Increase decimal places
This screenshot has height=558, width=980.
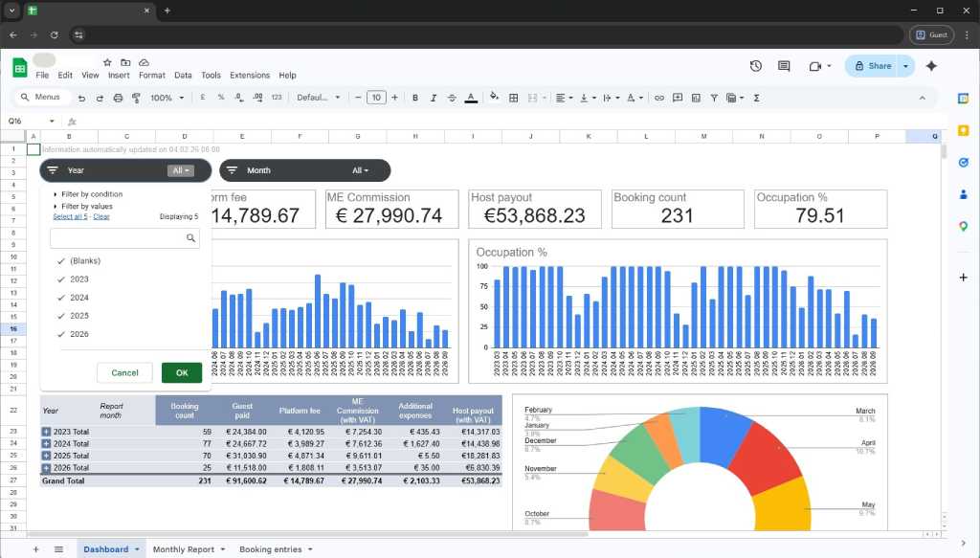pos(257,98)
